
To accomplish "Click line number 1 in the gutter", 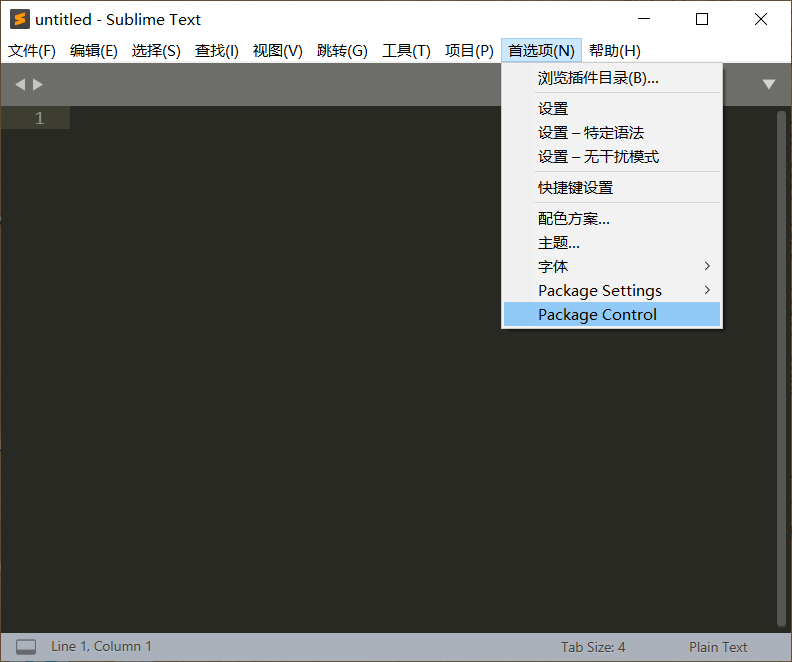I will [x=39, y=118].
